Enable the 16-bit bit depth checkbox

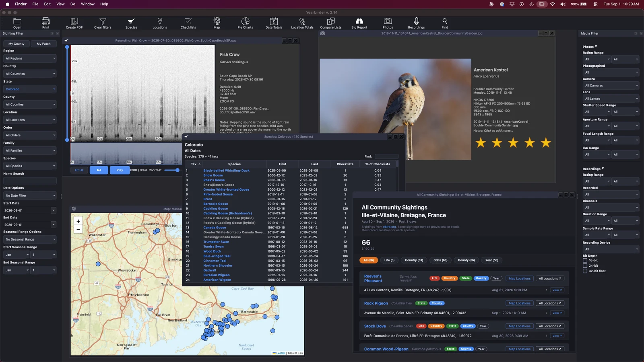585,260
